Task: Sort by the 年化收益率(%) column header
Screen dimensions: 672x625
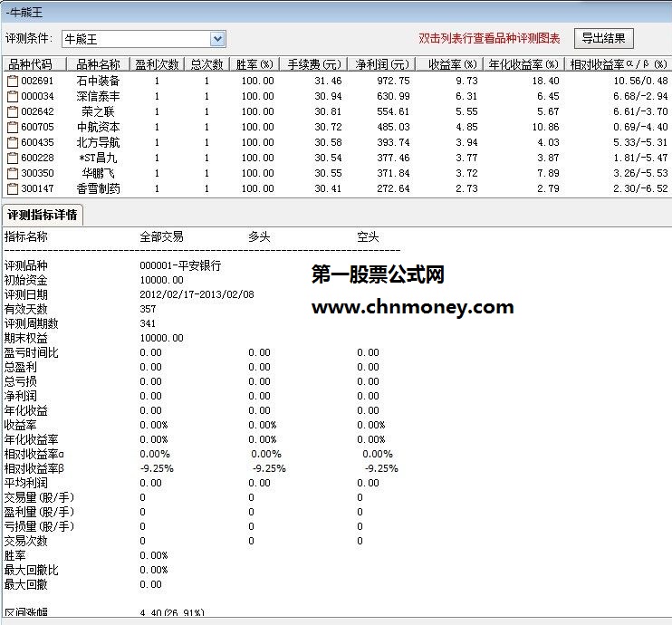Action: 523,64
